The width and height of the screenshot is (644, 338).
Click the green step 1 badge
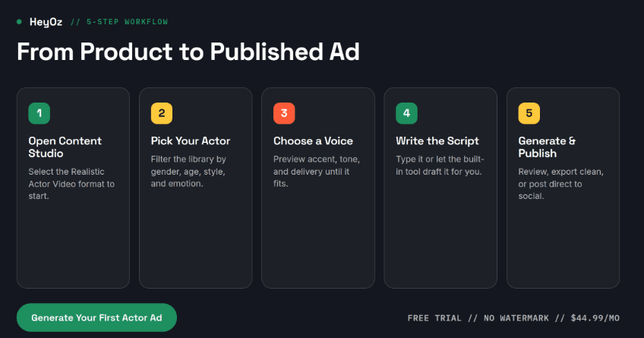pos(39,113)
